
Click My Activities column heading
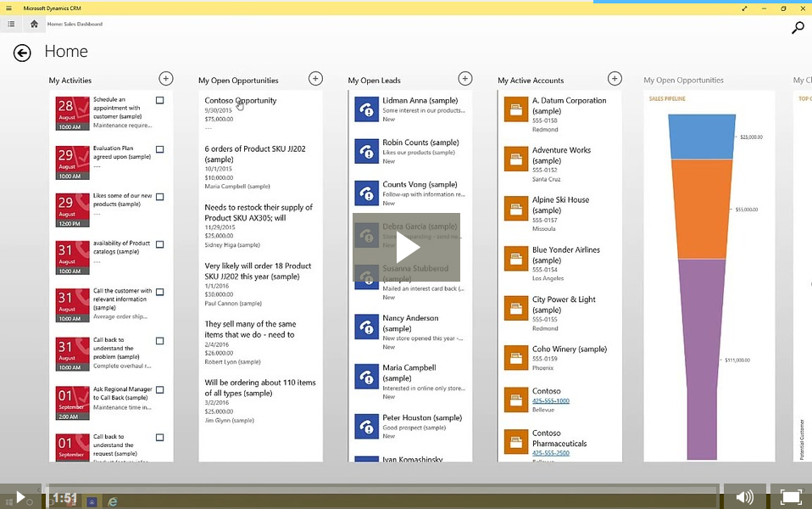click(70, 81)
